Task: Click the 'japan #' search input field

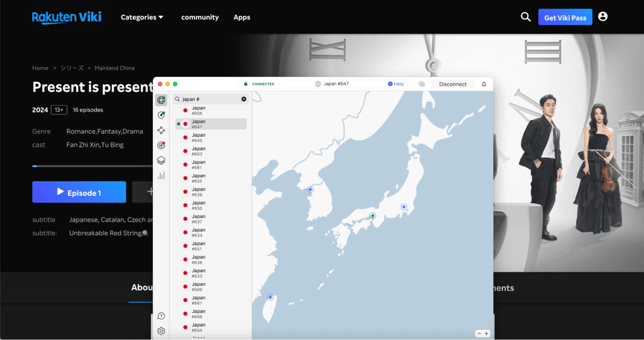Action: click(x=211, y=99)
